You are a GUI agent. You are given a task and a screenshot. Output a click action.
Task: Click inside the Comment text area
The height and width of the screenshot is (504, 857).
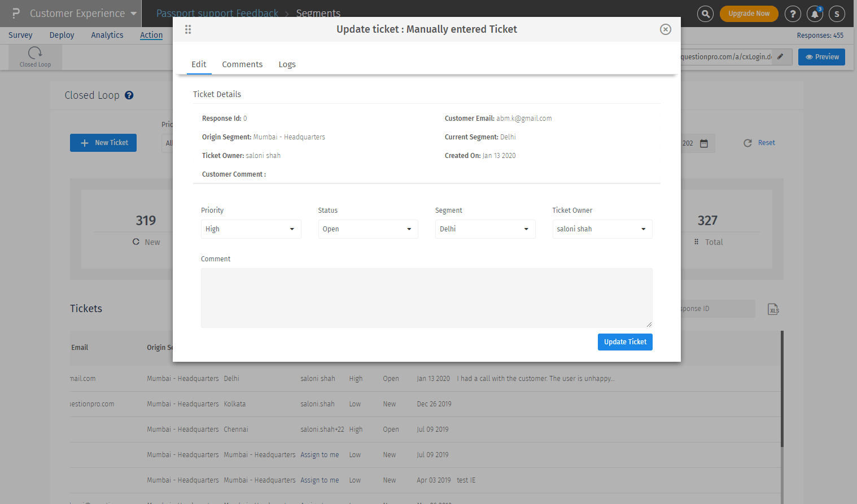point(426,297)
